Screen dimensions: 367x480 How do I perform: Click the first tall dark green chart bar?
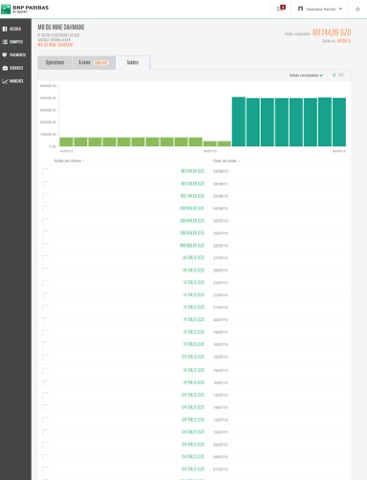[239, 122]
